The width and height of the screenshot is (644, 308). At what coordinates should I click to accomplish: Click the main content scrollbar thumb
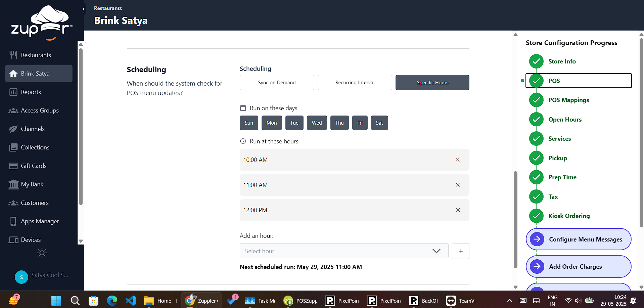coord(515,220)
